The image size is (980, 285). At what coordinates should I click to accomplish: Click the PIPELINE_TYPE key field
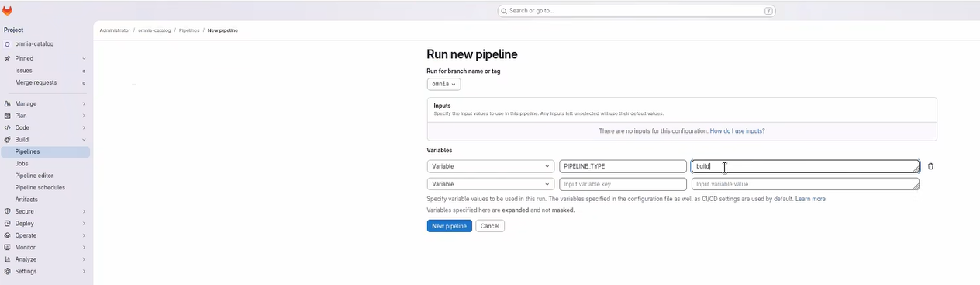[623, 166]
